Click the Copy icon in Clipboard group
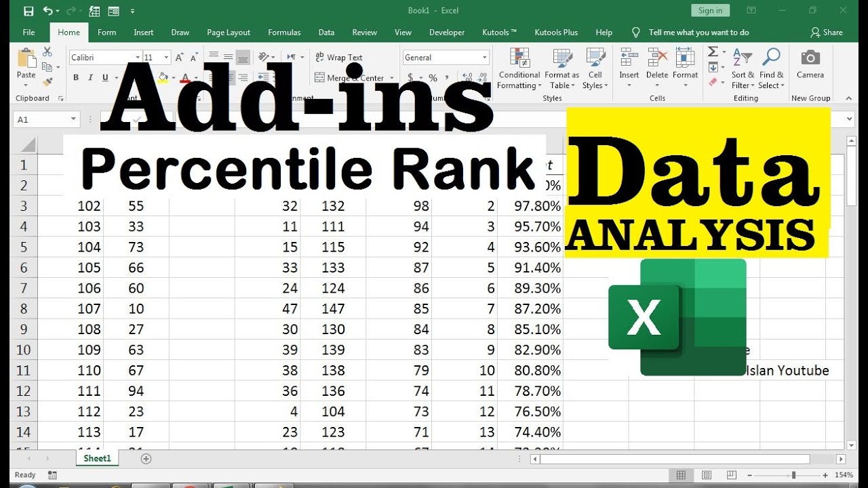Viewport: 868px width, 488px height. [47, 67]
